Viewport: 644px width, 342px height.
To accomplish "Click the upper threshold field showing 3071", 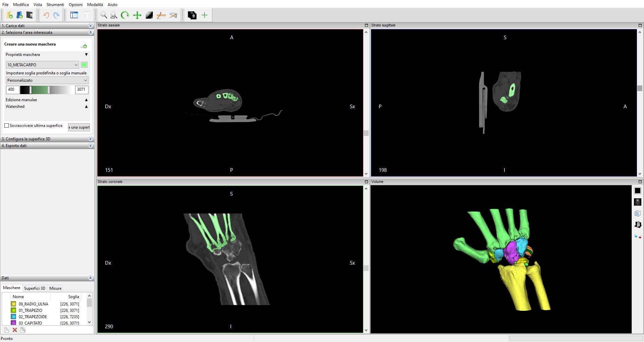I will (82, 89).
